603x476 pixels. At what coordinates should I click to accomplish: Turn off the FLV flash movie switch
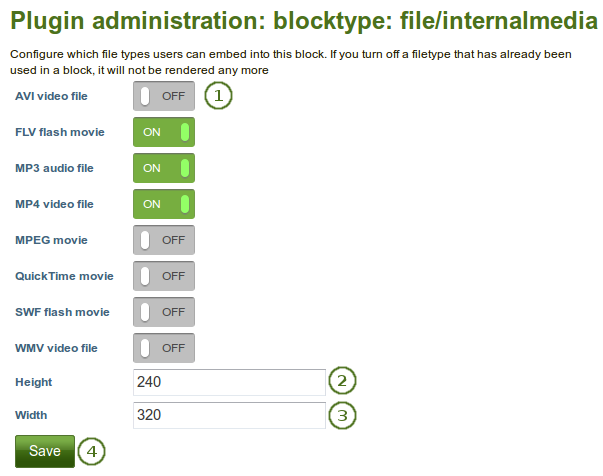click(x=164, y=132)
